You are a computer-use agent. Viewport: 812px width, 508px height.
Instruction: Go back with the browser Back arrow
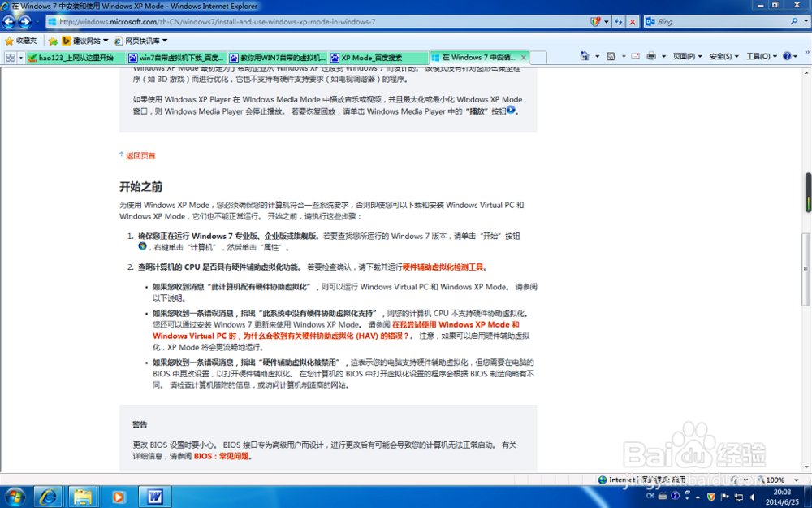[9, 22]
